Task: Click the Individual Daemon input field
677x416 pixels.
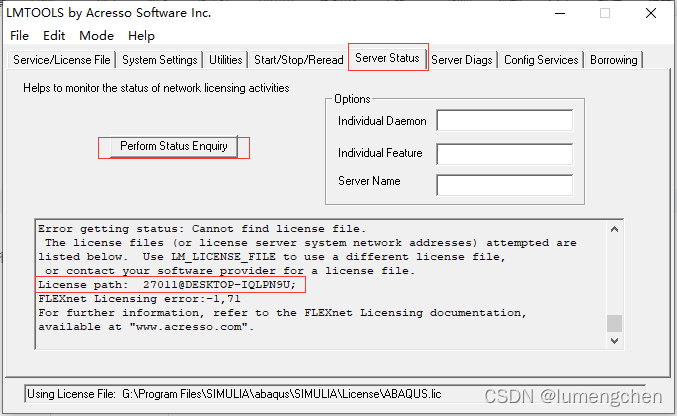Action: [x=504, y=121]
